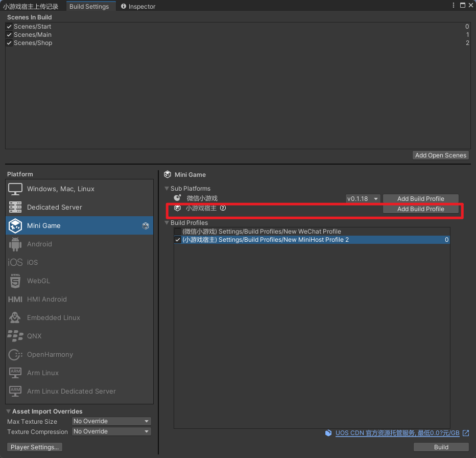Open the 小游戏宿主上传记录 tab

pos(31,7)
